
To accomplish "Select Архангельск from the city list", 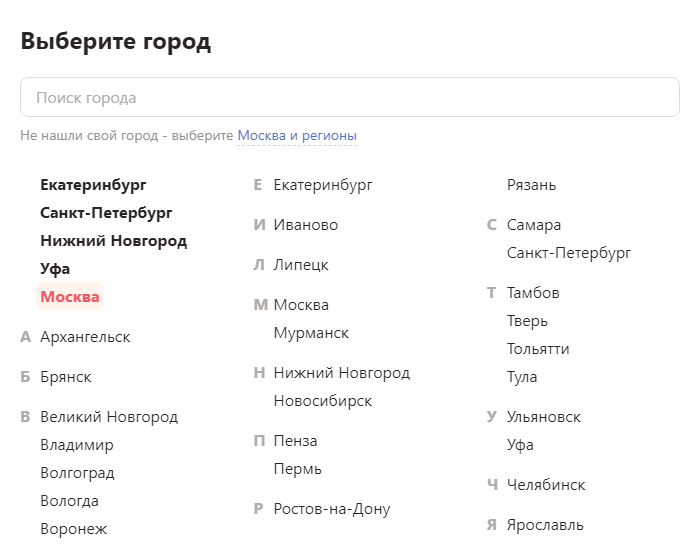I will point(85,337).
